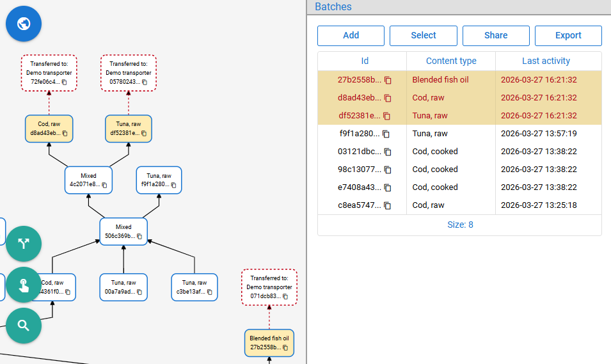This screenshot has width=611, height=364.
Task: Copy id of table row 98c13077
Action: click(x=388, y=170)
